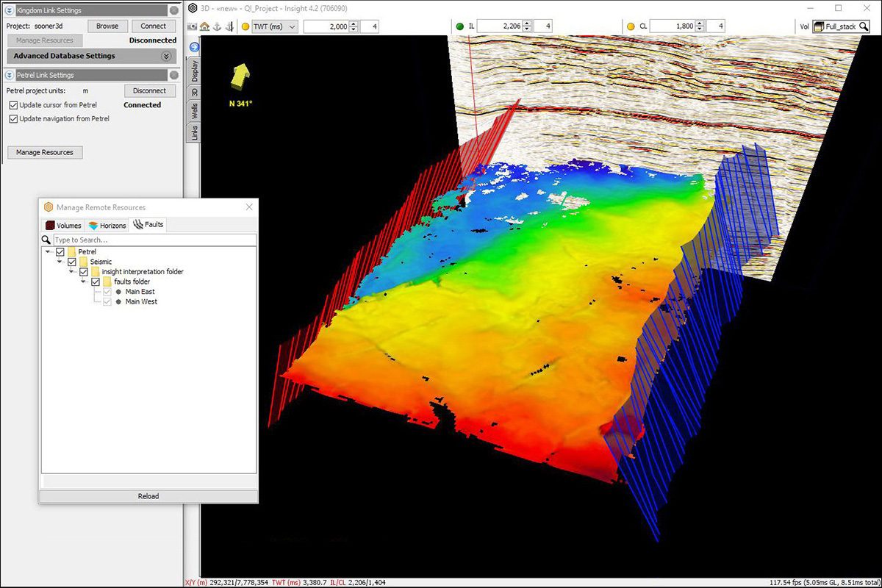Click the green IL indicator dot
The width and height of the screenshot is (882, 588).
coord(460,26)
